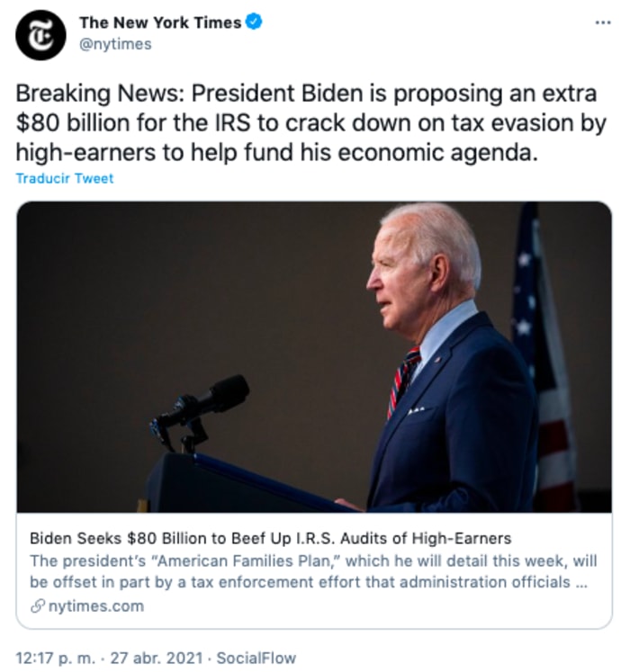This screenshot has height=672, width=630.
Task: Open the three-dot more options menu
Action: 603,22
